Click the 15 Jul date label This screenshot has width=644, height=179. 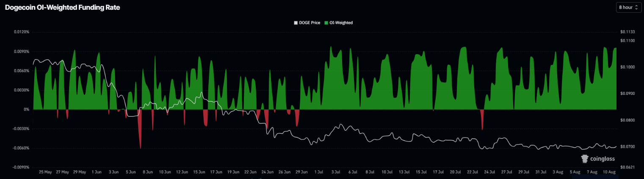coord(421,172)
